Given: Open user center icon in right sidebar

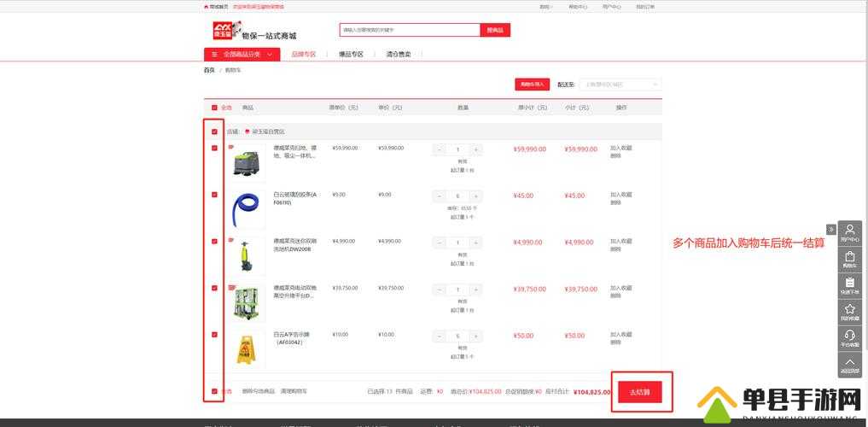Looking at the screenshot, I should [x=850, y=233].
